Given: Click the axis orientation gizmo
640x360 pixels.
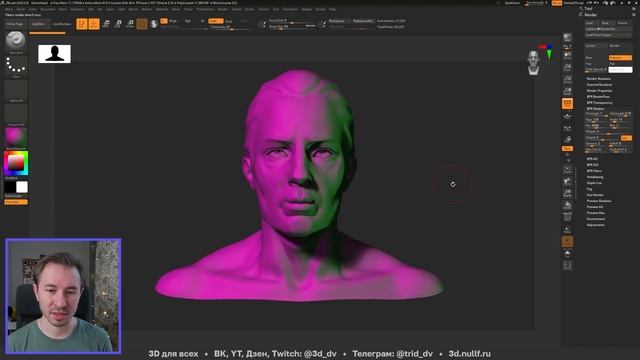Looking at the screenshot, I should click(547, 51).
